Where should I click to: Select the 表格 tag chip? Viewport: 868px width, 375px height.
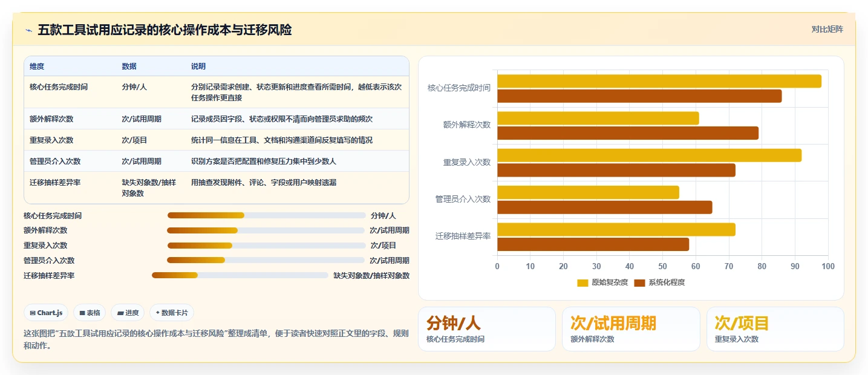point(90,313)
